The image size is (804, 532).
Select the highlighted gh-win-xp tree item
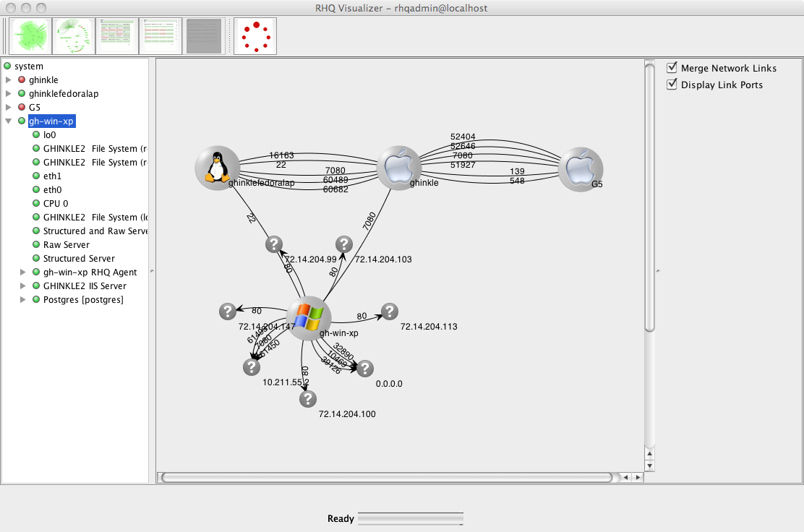(x=51, y=121)
